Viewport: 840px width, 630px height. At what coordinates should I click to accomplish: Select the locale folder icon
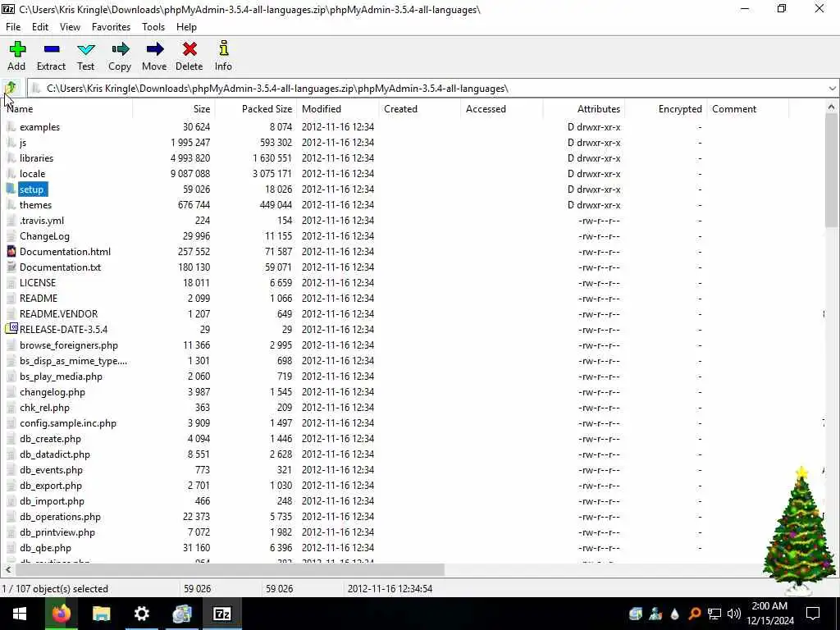(x=11, y=174)
